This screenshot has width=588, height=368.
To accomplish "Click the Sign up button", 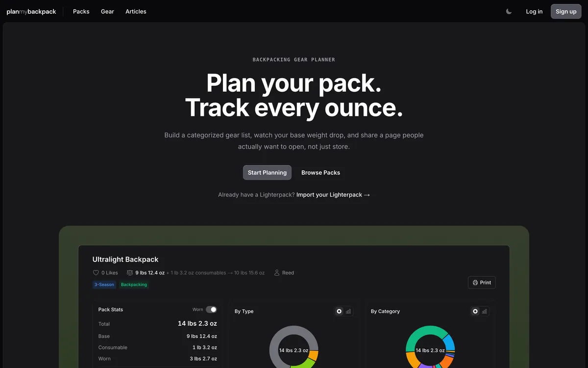I will (566, 11).
